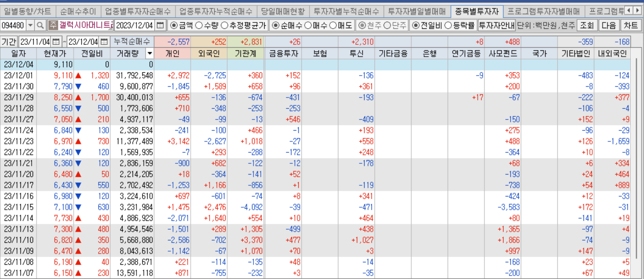The width and height of the screenshot is (644, 279).
Task: Switch to the 당일매매현황 tab
Action: [283, 11]
